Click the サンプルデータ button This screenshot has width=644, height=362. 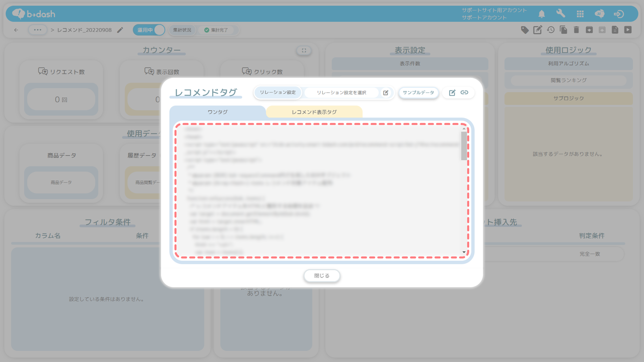(418, 93)
